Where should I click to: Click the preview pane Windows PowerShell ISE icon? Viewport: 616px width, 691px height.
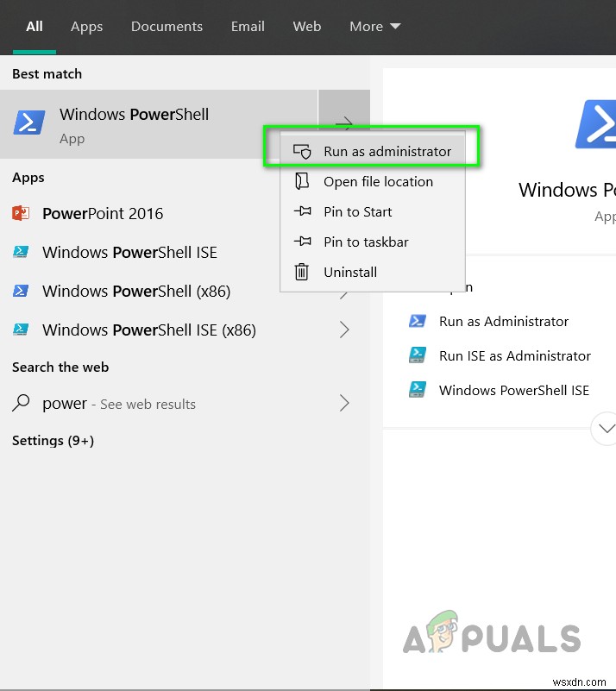tap(418, 389)
